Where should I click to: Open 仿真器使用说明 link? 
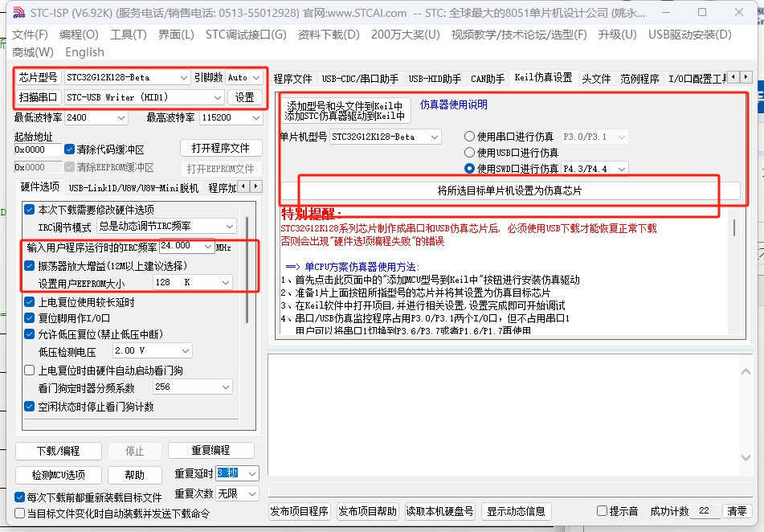point(454,104)
